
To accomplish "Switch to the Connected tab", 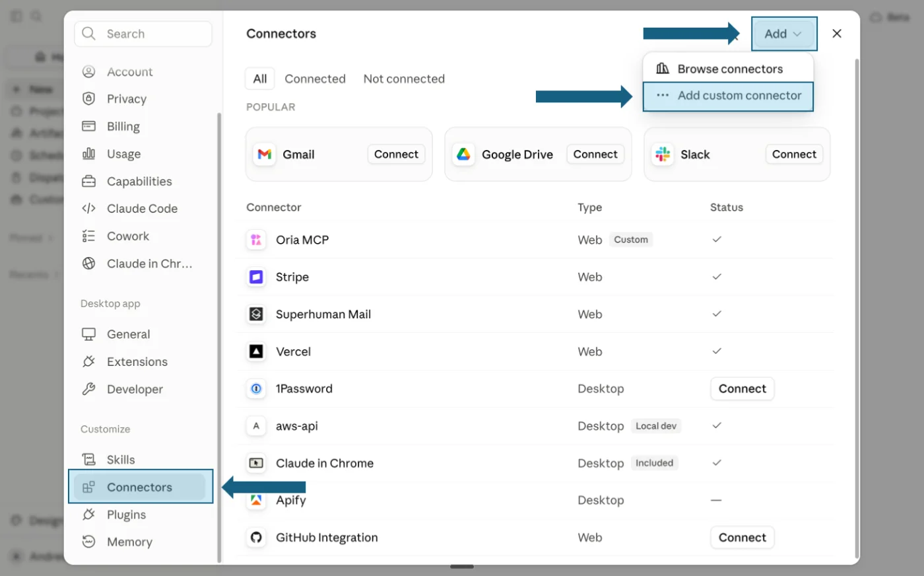I will (315, 79).
